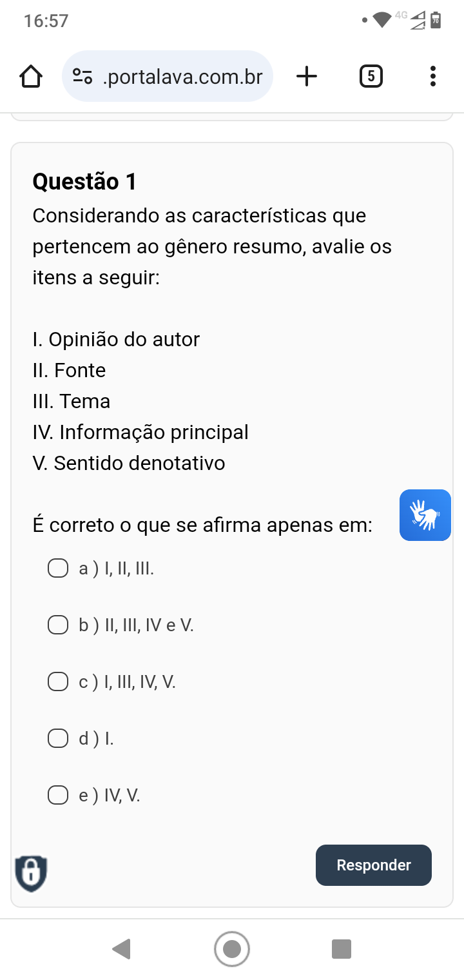Open new tab with plus icon
The image size is (464, 980).
[307, 77]
